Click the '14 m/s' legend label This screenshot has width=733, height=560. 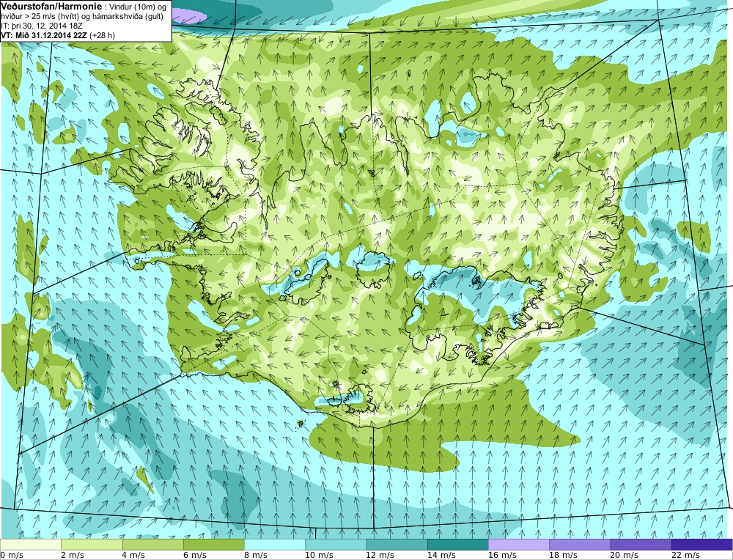[441, 555]
